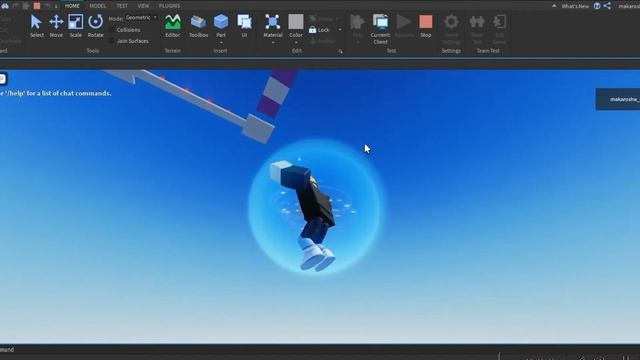Toggle the Join Surfaces checkbox

click(112, 41)
